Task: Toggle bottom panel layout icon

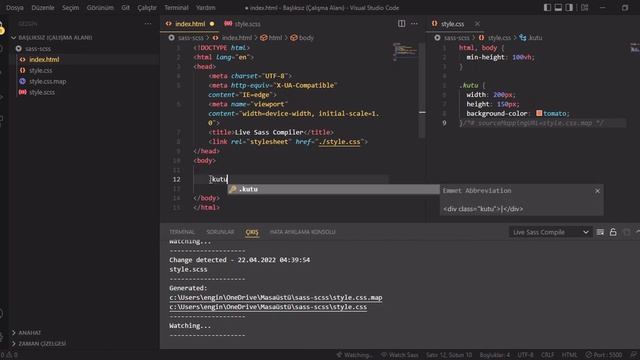Action: (x=558, y=8)
